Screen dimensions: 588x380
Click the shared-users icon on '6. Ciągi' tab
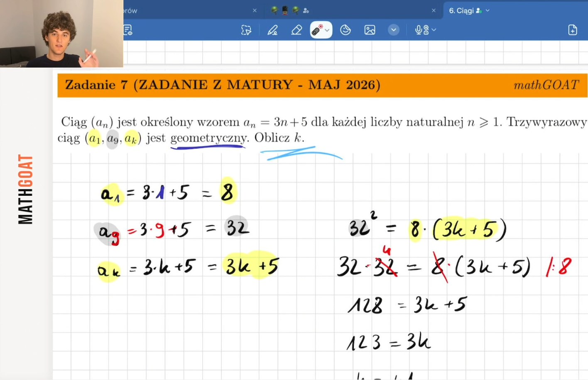click(x=479, y=10)
